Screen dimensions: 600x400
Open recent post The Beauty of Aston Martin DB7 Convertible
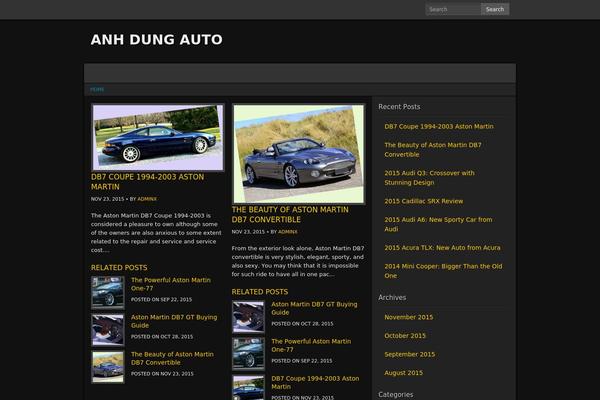[x=433, y=150]
